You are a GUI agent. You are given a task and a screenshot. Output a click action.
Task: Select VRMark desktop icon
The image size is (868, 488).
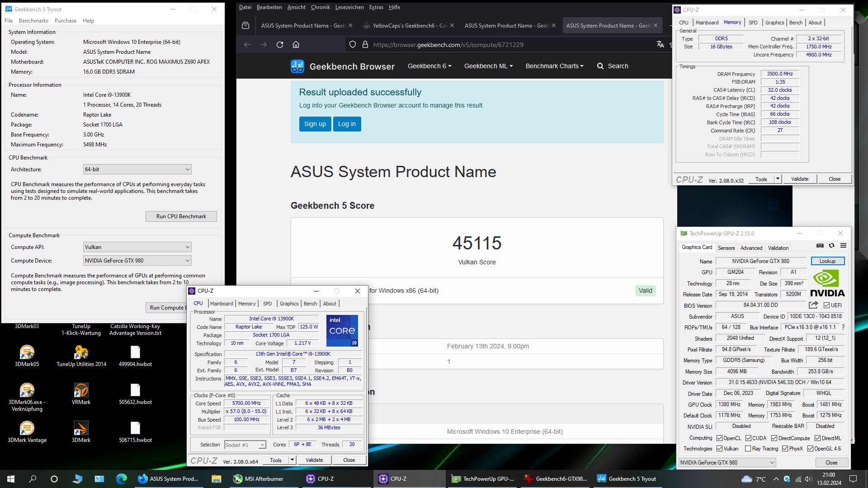(x=81, y=394)
